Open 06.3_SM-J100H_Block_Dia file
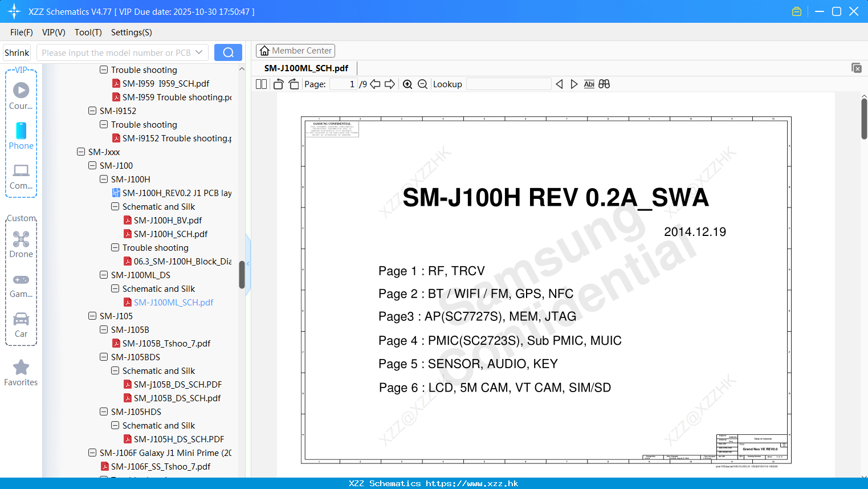 click(x=177, y=261)
